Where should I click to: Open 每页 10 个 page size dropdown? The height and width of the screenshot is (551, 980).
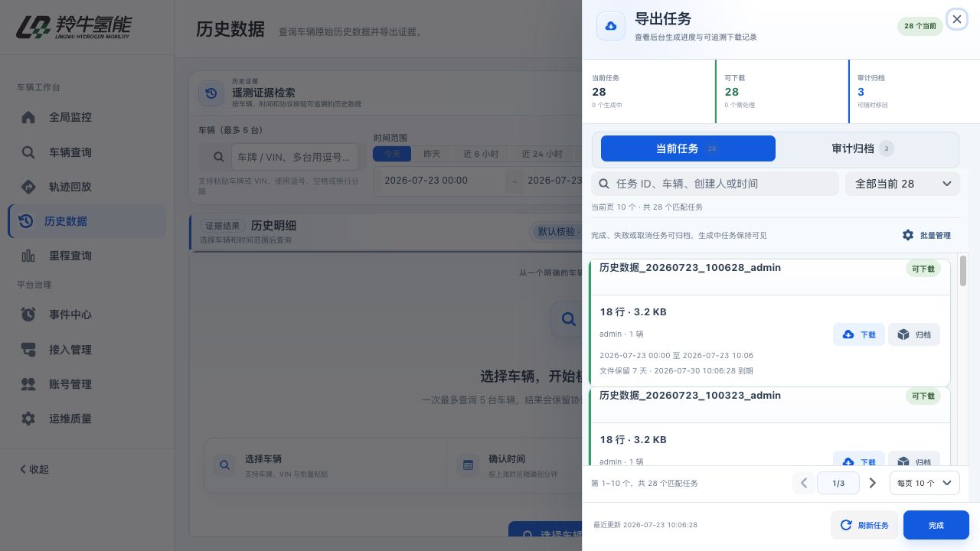click(925, 483)
